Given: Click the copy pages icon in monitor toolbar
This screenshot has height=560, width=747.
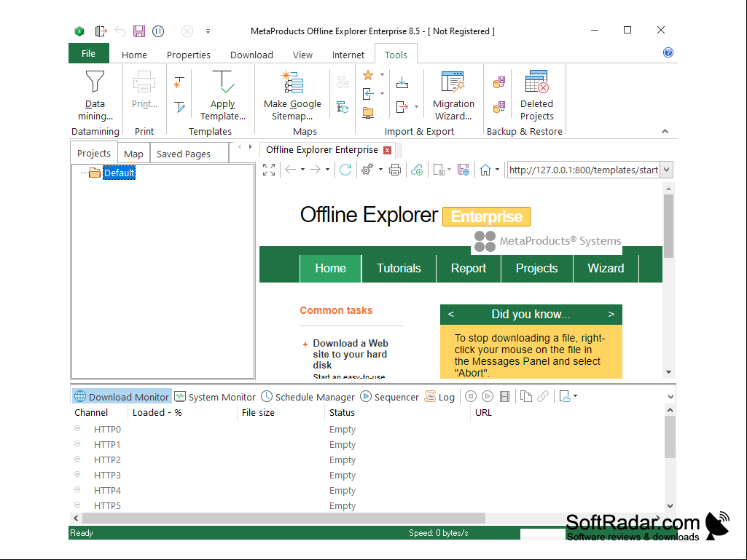Looking at the screenshot, I should pyautogui.click(x=526, y=396).
